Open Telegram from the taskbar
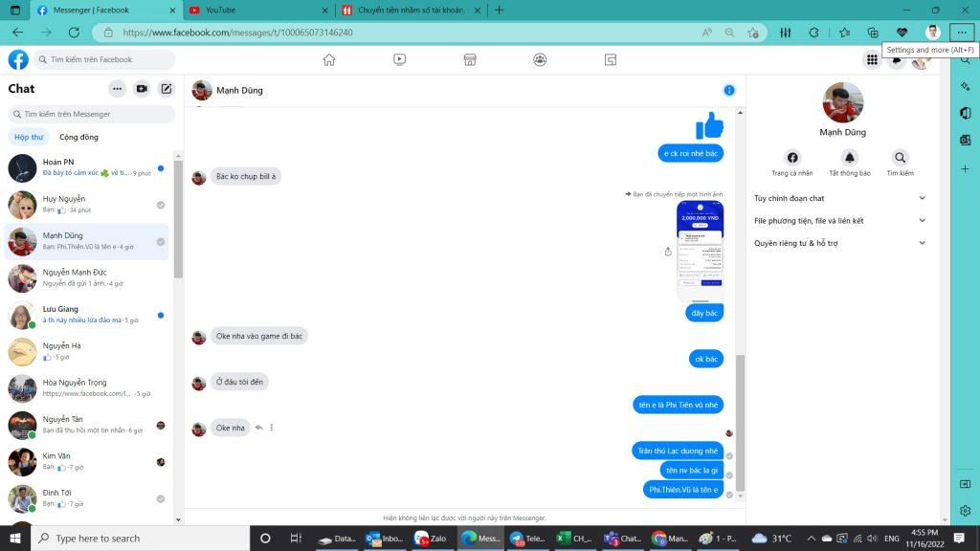 [527, 538]
